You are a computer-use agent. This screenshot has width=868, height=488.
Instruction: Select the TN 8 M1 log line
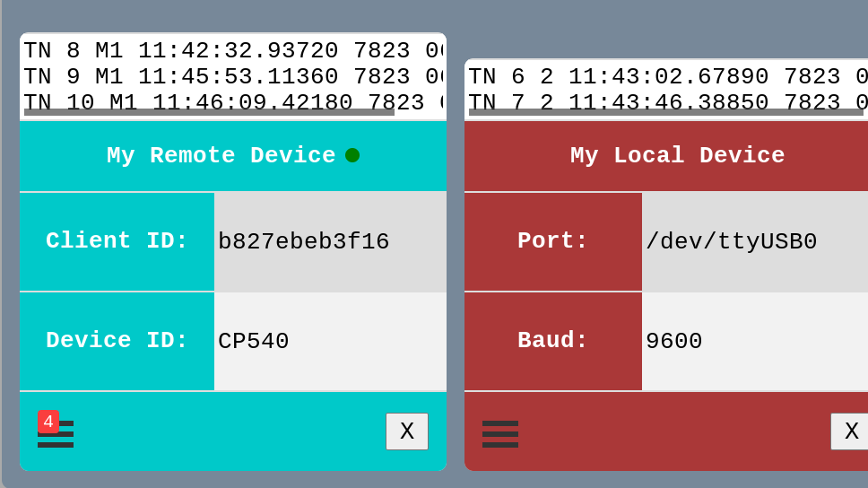coord(233,50)
